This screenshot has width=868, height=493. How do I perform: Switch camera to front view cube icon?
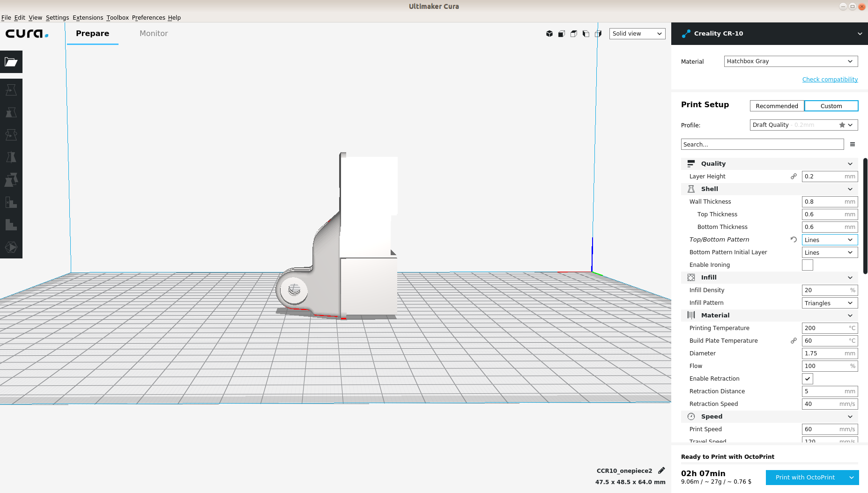pyautogui.click(x=561, y=34)
